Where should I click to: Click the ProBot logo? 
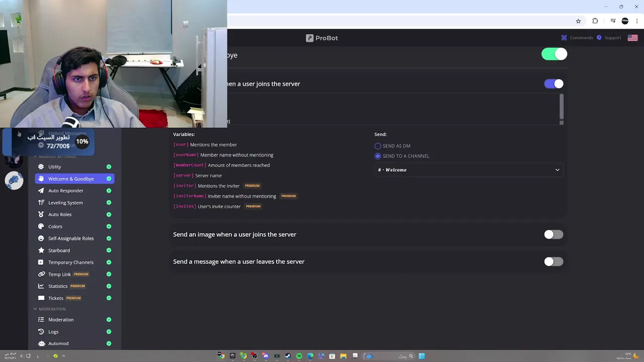[x=322, y=38]
